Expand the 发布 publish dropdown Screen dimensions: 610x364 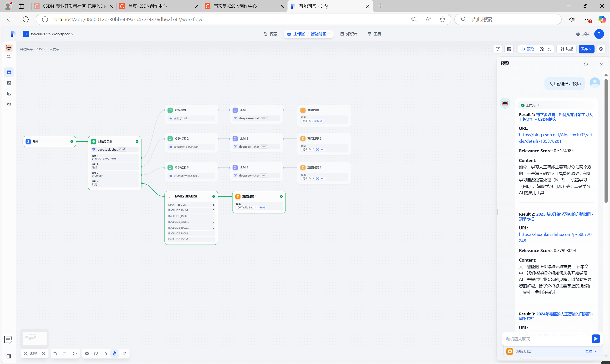(x=586, y=49)
